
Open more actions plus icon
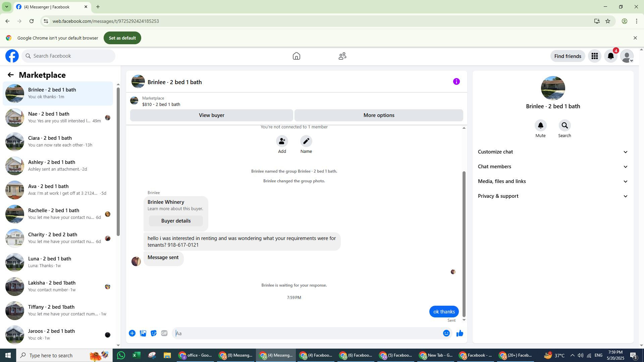(132, 333)
